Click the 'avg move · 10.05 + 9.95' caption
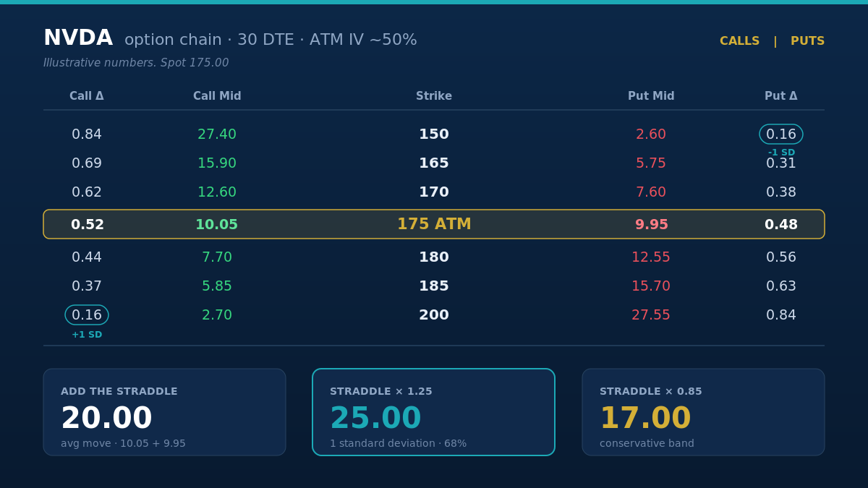 point(123,444)
